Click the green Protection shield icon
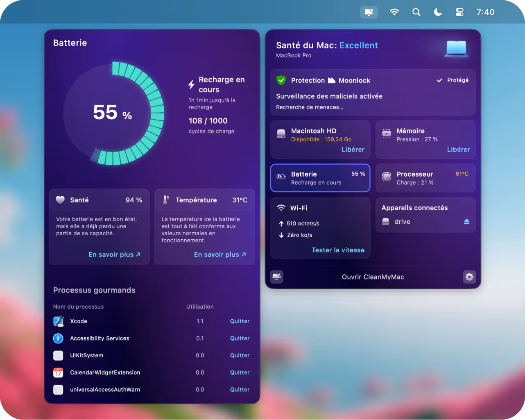Screen dimensions: 525x420 click(x=281, y=80)
